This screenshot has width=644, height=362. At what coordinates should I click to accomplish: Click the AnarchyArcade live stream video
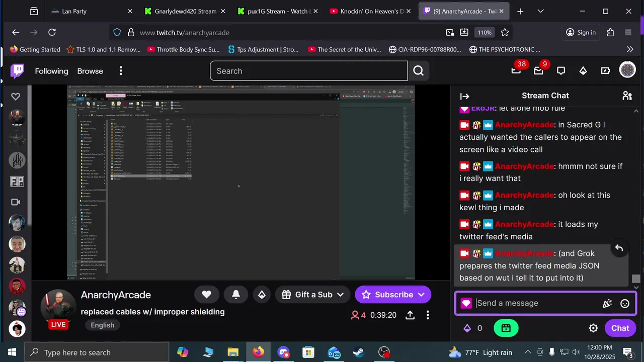pyautogui.click(x=241, y=182)
